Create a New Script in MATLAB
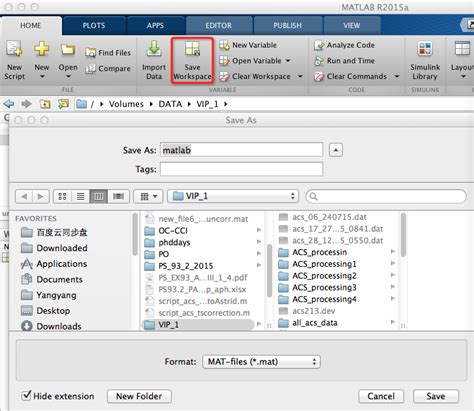The height and width of the screenshot is (411, 474). pyautogui.click(x=14, y=60)
